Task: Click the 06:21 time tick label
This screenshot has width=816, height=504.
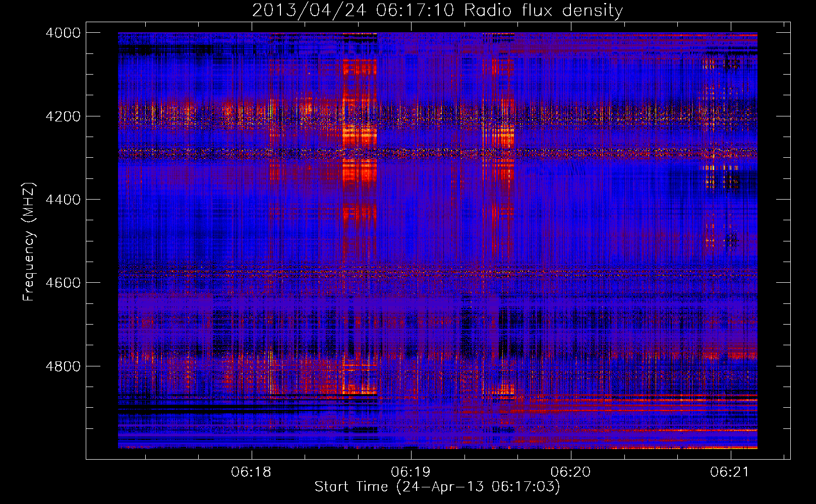Action: (x=730, y=472)
